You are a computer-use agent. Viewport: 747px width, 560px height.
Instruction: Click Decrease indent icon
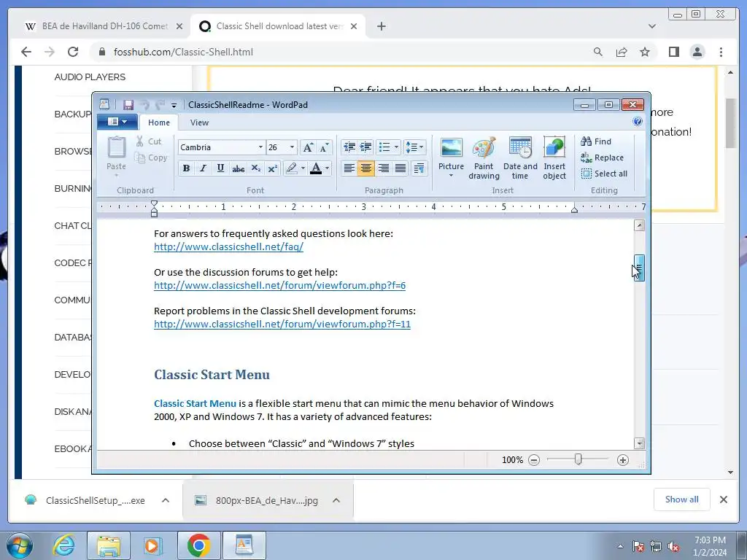349,147
